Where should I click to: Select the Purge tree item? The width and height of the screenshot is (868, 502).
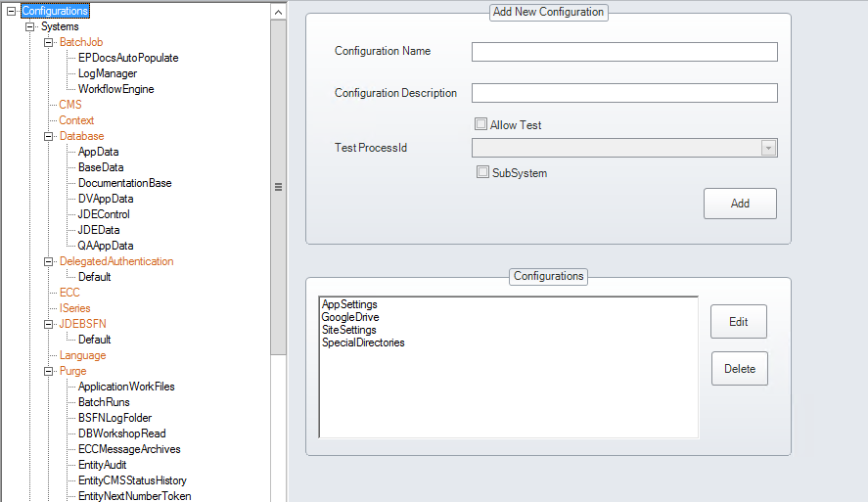73,371
